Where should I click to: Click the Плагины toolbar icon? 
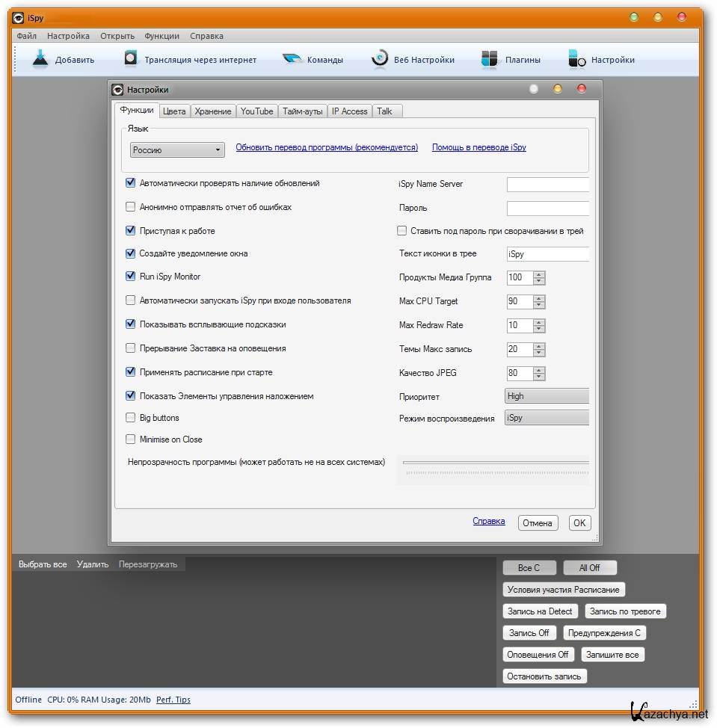[489, 60]
